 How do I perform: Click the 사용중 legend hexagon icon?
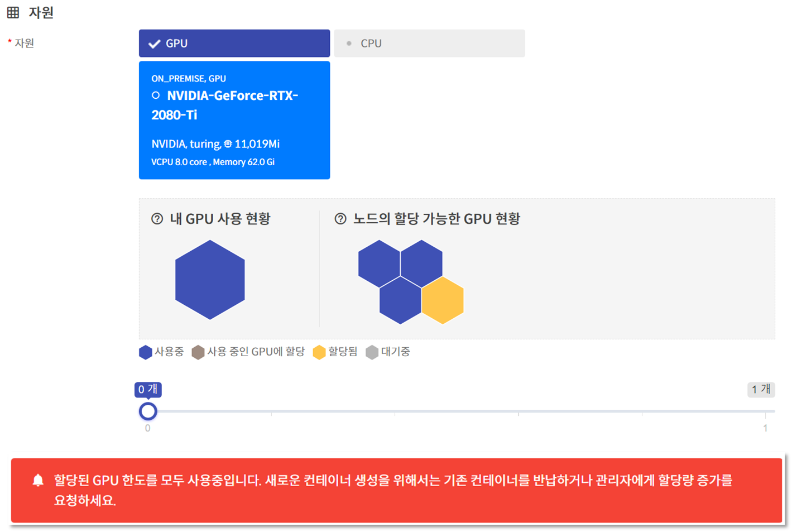coord(146,352)
